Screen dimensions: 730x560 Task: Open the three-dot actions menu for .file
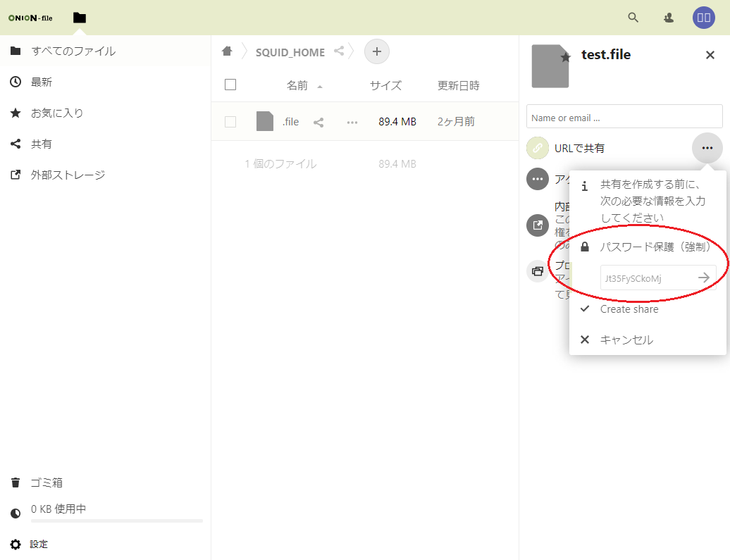tap(352, 122)
